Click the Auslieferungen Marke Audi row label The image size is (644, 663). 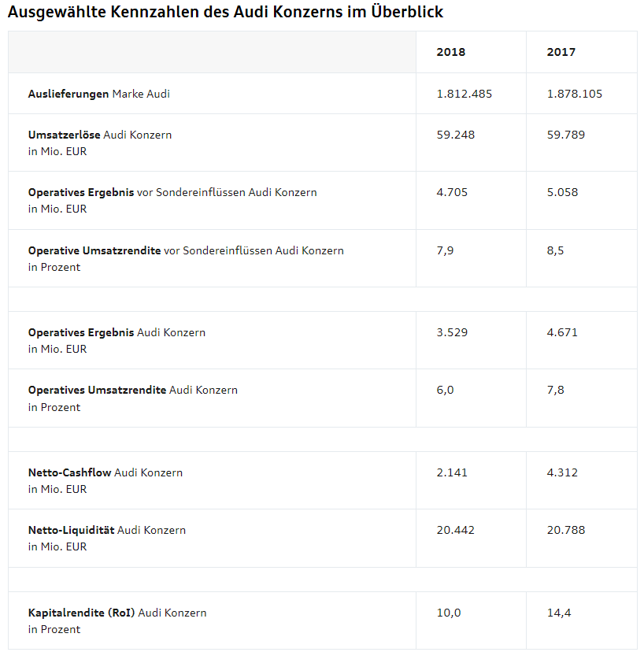click(99, 94)
